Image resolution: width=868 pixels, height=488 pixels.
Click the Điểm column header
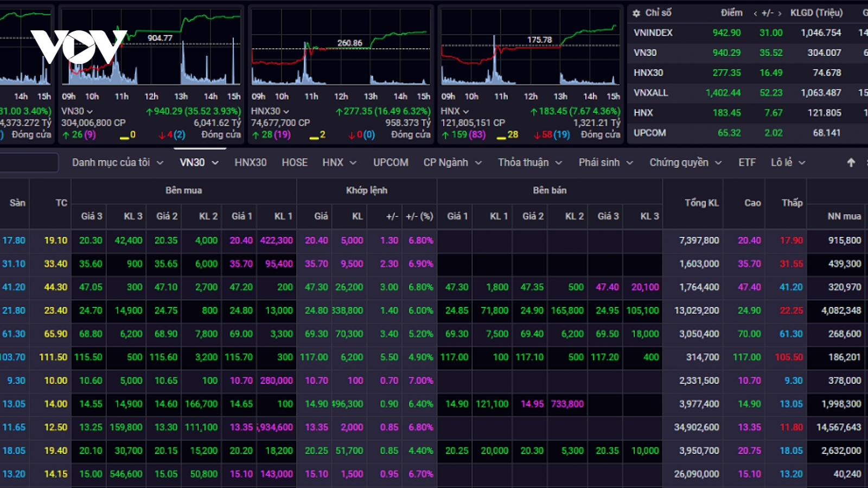coord(731,13)
